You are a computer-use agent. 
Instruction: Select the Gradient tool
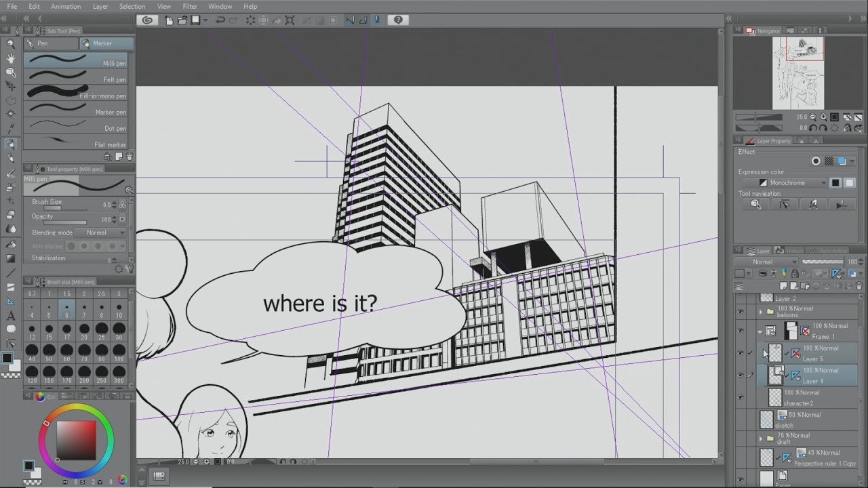tap(11, 258)
